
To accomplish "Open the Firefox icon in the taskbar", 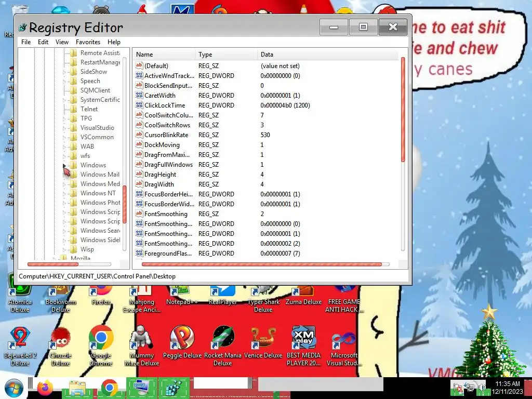I will click(x=45, y=388).
